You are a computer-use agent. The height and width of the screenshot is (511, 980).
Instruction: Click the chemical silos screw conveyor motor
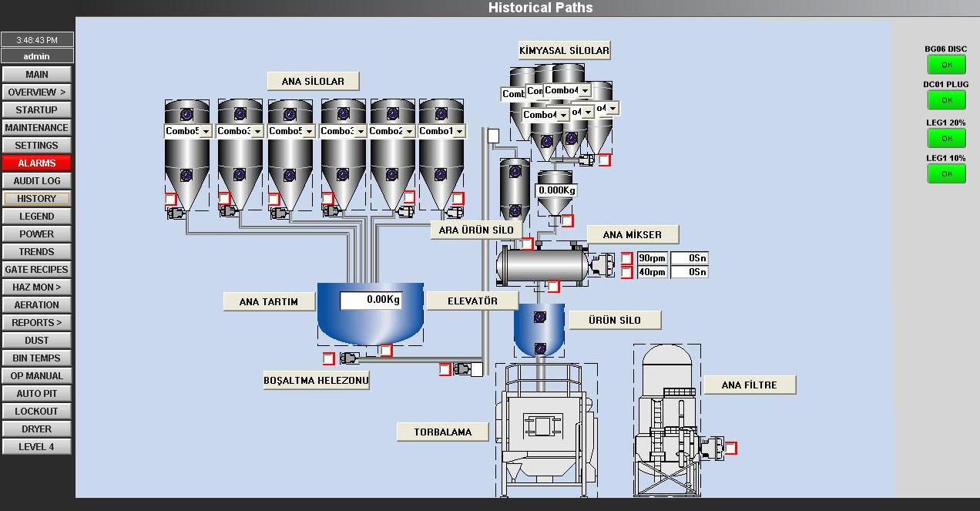click(587, 160)
